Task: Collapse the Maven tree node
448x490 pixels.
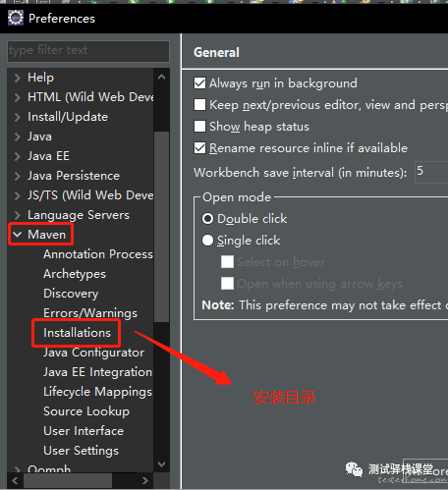Action: [x=17, y=235]
